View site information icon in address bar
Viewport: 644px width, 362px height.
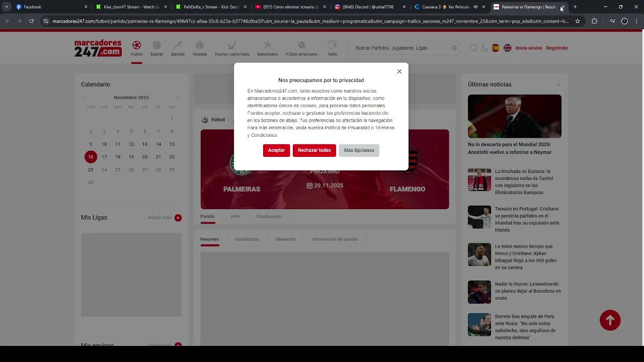[46, 21]
